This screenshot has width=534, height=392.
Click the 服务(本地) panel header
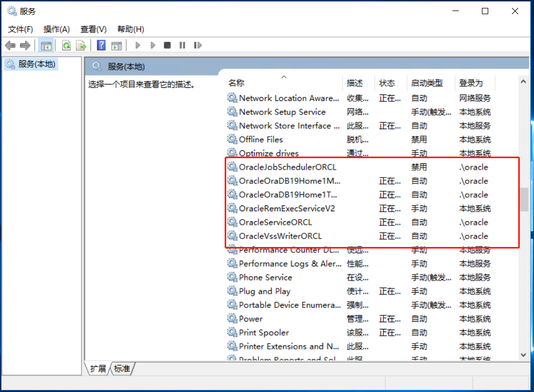coord(126,67)
